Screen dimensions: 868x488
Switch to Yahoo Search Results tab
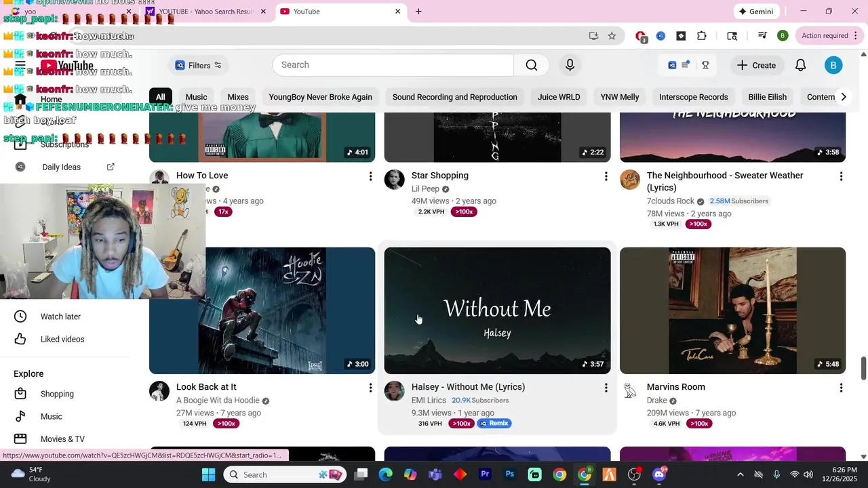[x=207, y=12]
